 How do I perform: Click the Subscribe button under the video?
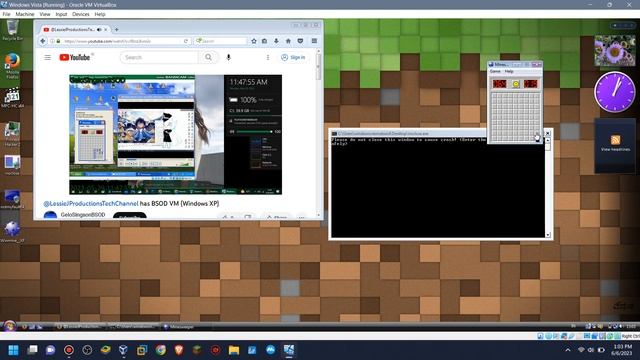tap(129, 216)
